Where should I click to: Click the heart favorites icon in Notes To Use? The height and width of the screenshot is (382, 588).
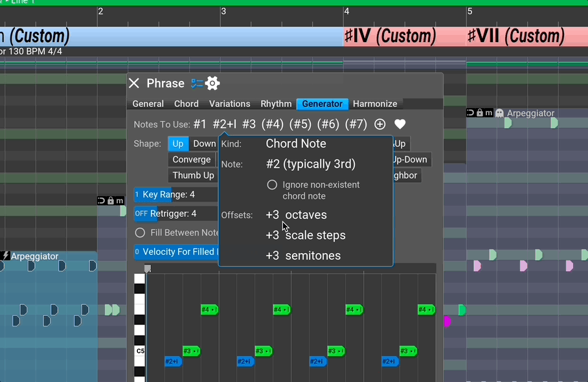400,124
